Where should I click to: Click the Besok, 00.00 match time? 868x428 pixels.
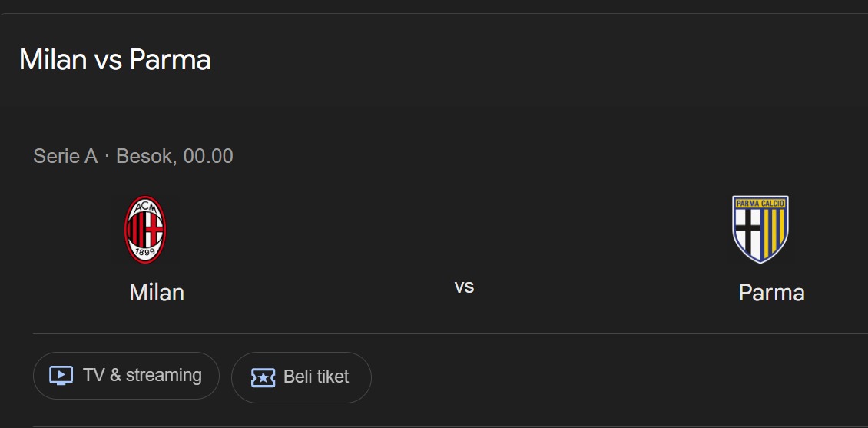tap(174, 156)
